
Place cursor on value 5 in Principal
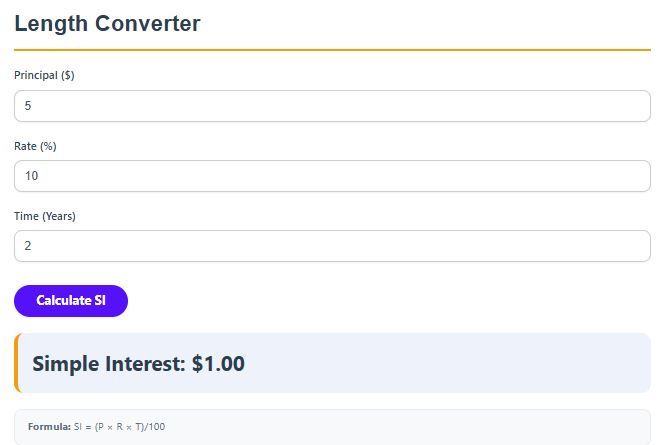(x=28, y=106)
